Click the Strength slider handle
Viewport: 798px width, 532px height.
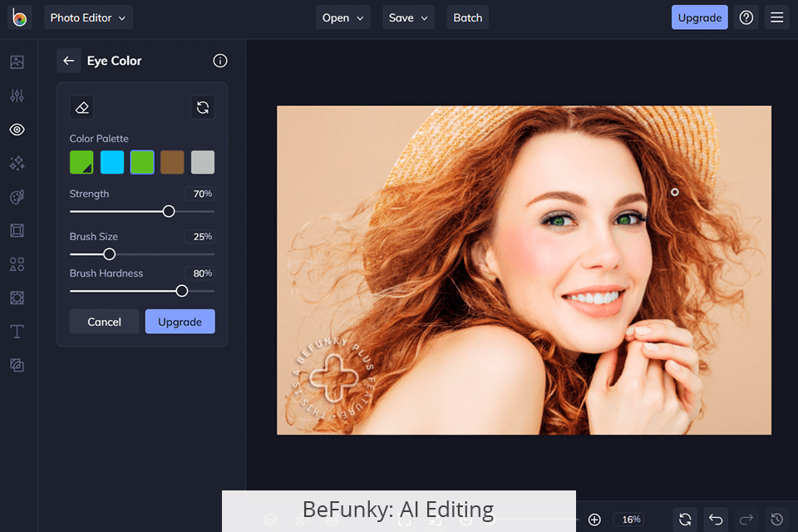169,211
